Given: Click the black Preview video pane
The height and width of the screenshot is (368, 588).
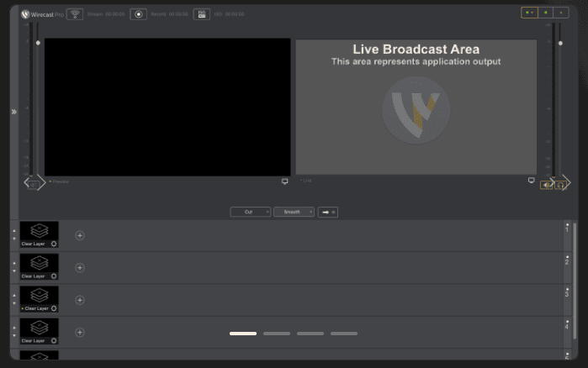Looking at the screenshot, I should [x=167, y=107].
